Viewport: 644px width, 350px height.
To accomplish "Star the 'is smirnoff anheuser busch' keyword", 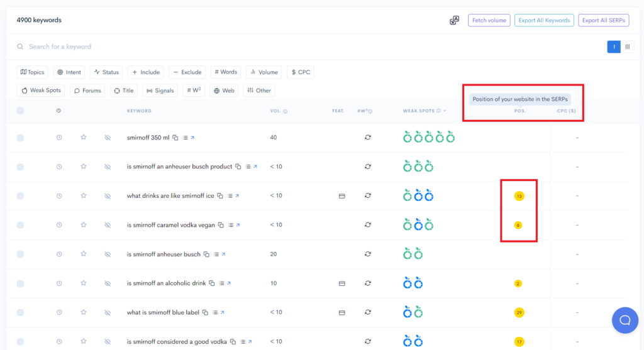I will click(84, 254).
